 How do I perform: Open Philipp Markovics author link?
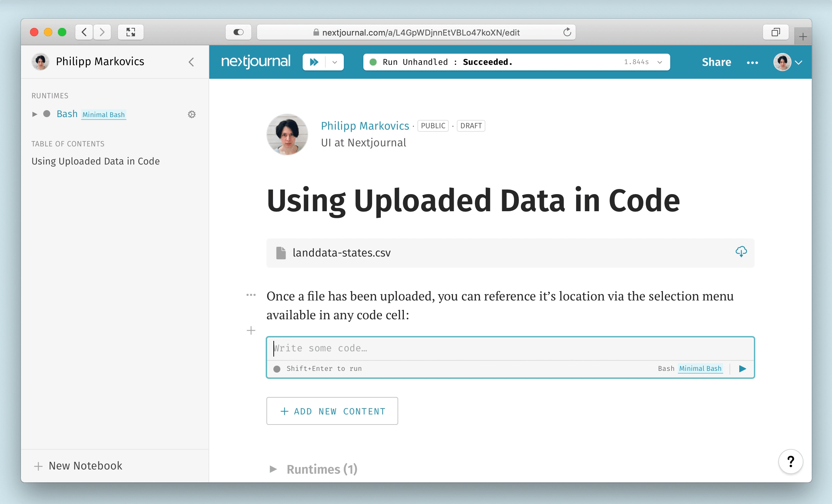click(365, 125)
